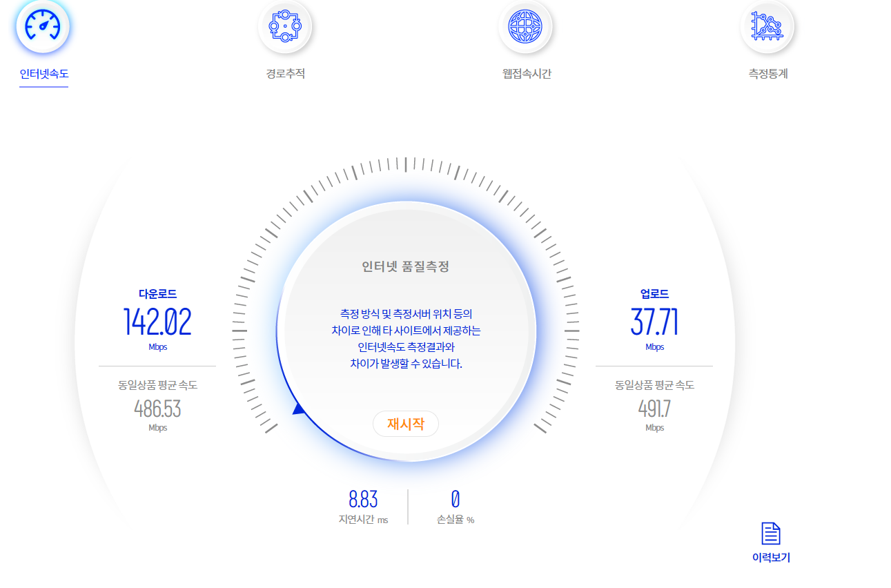The width and height of the screenshot is (891, 588).
Task: Click the speedometer icon for 인터넷속도
Action: click(x=43, y=26)
